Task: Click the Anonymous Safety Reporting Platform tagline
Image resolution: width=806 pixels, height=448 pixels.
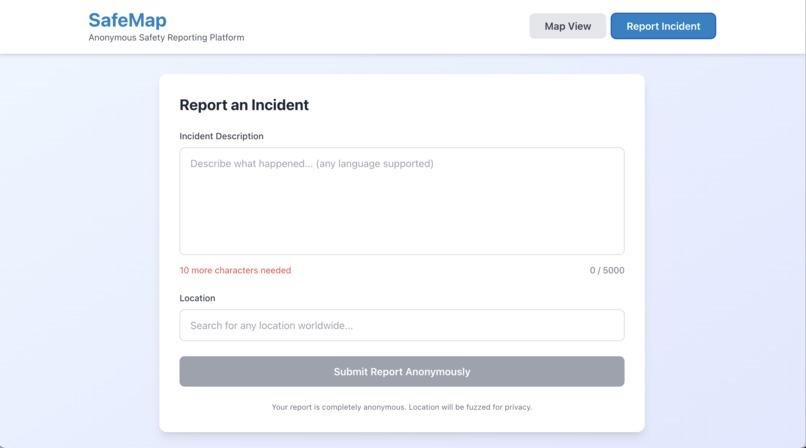Action: [166, 38]
